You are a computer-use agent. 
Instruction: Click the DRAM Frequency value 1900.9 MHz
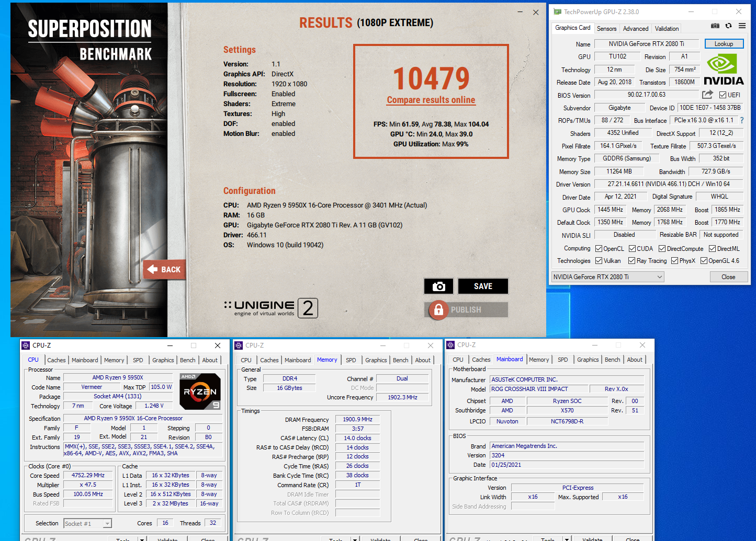357,419
